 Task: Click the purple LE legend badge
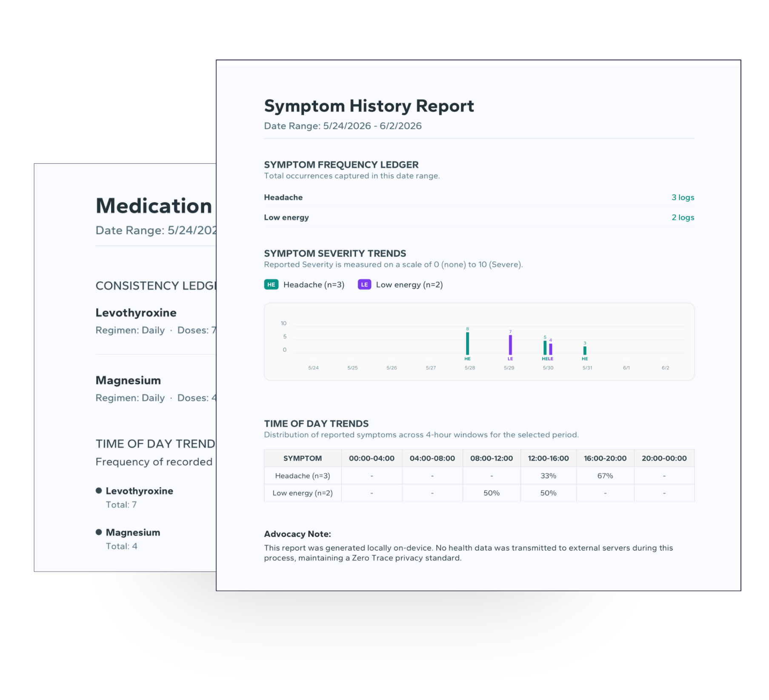tap(364, 285)
